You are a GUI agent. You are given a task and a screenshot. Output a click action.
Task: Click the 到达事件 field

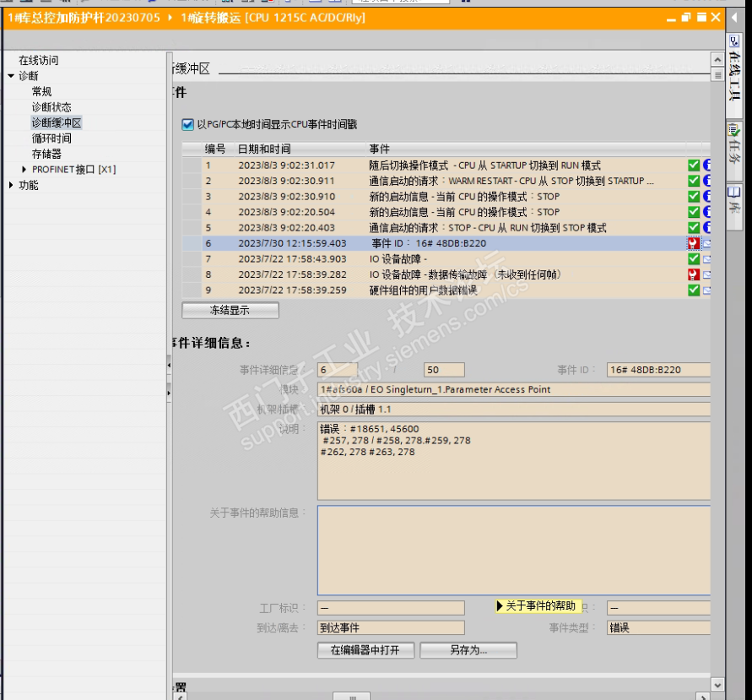pos(391,627)
